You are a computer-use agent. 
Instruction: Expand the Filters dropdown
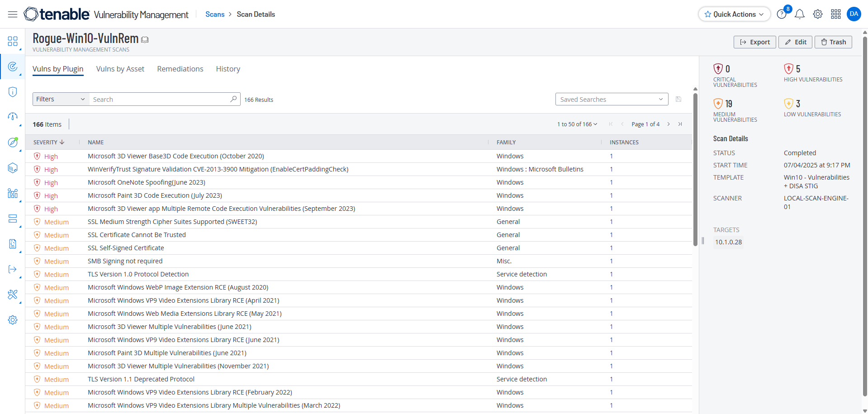click(x=61, y=99)
